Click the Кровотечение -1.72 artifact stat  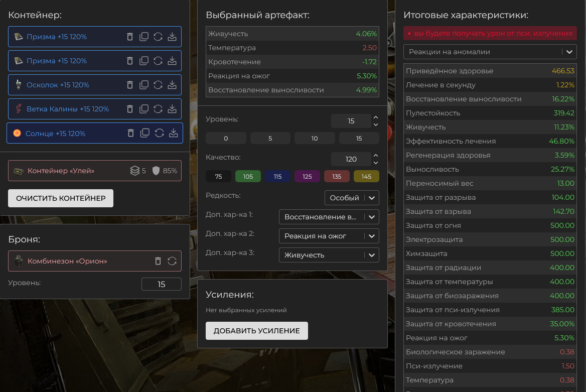pos(292,62)
